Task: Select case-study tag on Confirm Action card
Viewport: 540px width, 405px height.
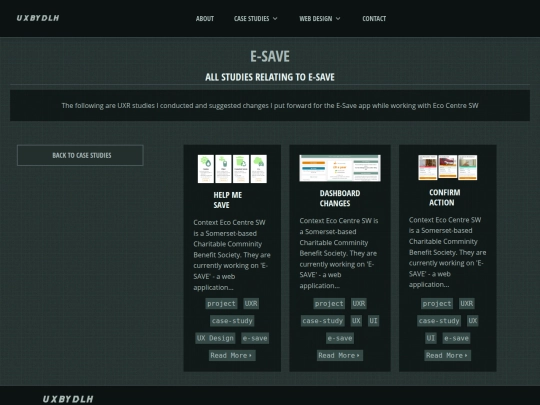Action: [439, 321]
